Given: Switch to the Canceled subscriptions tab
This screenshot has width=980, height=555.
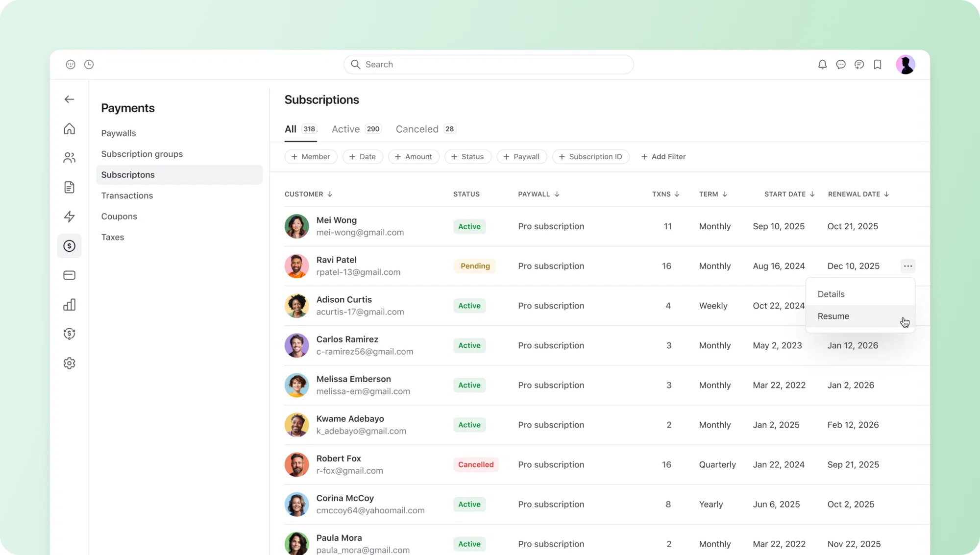Looking at the screenshot, I should [426, 129].
